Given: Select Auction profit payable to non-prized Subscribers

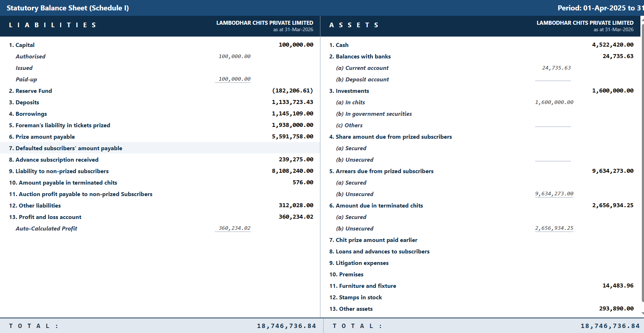Looking at the screenshot, I should pyautogui.click(x=160, y=194).
